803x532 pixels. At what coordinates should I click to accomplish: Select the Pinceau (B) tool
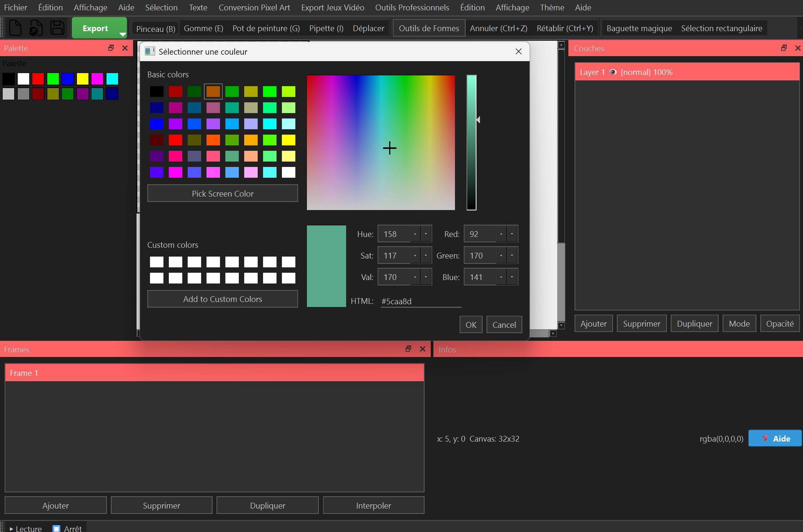156,28
